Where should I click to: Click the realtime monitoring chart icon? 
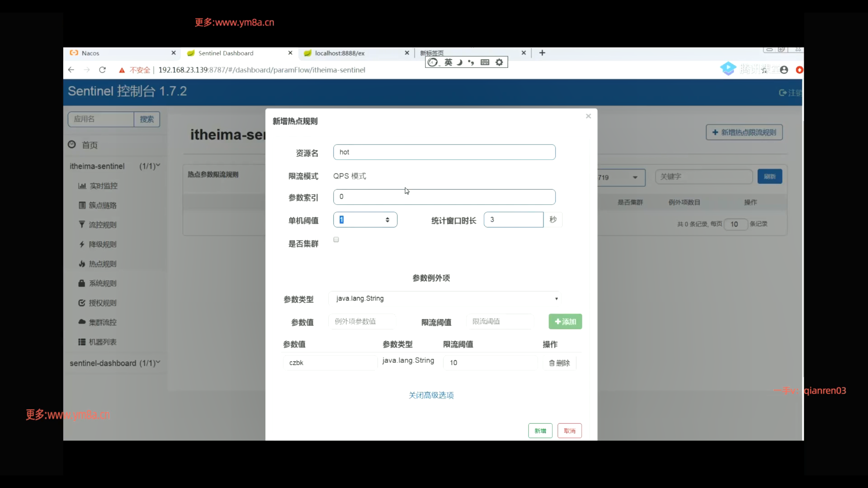(x=82, y=186)
